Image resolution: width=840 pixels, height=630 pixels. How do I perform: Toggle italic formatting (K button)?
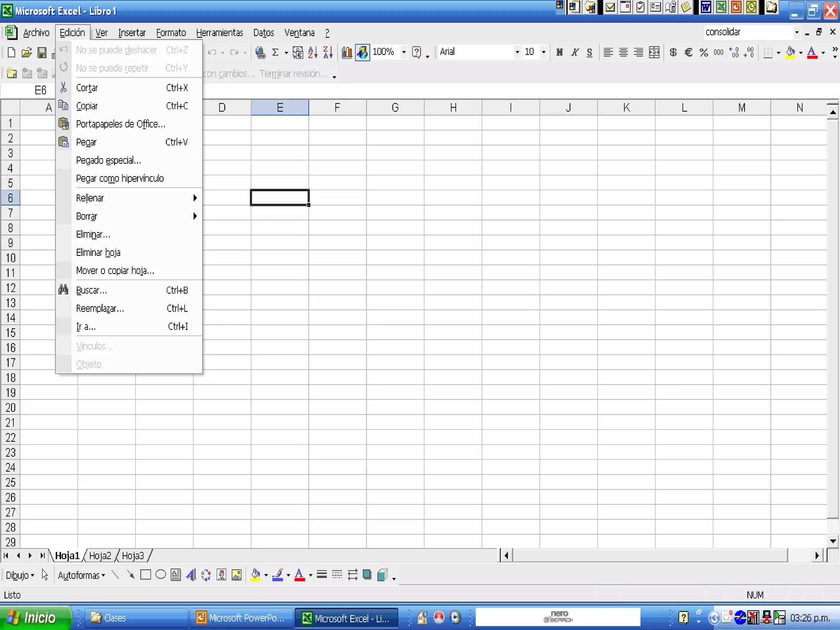pyautogui.click(x=575, y=52)
